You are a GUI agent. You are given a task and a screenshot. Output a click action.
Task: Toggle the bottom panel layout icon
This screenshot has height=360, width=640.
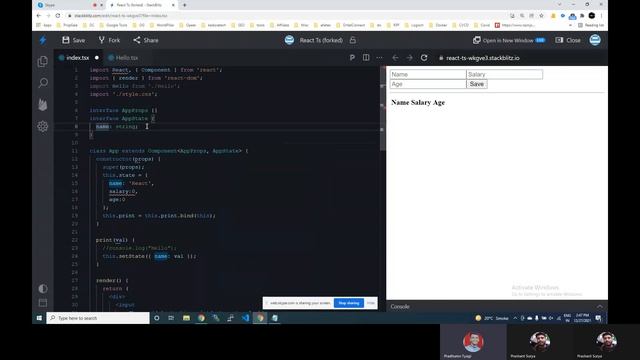(x=42, y=303)
